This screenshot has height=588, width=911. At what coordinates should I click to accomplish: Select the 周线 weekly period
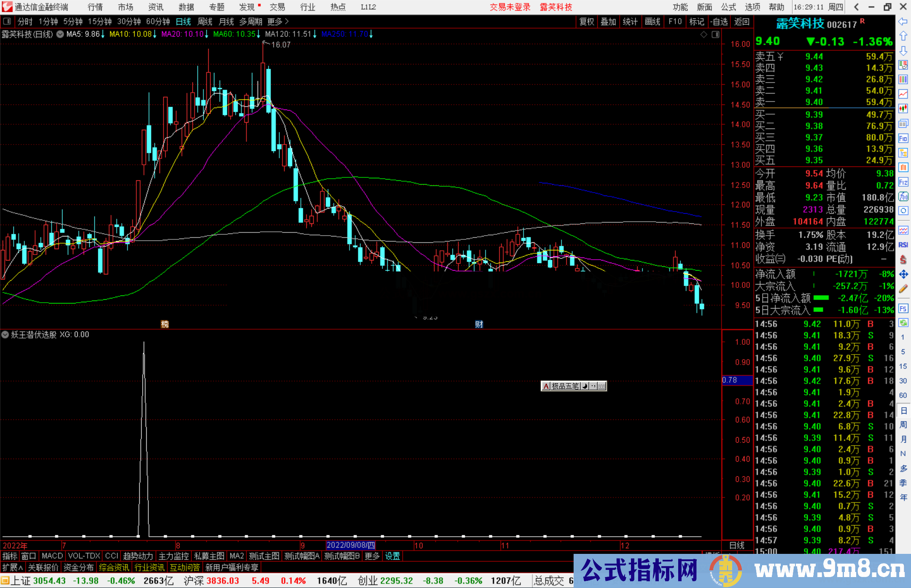205,21
